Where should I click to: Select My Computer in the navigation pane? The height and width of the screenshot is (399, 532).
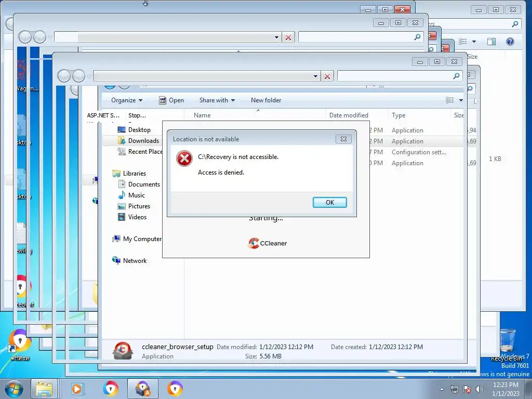[x=142, y=239]
